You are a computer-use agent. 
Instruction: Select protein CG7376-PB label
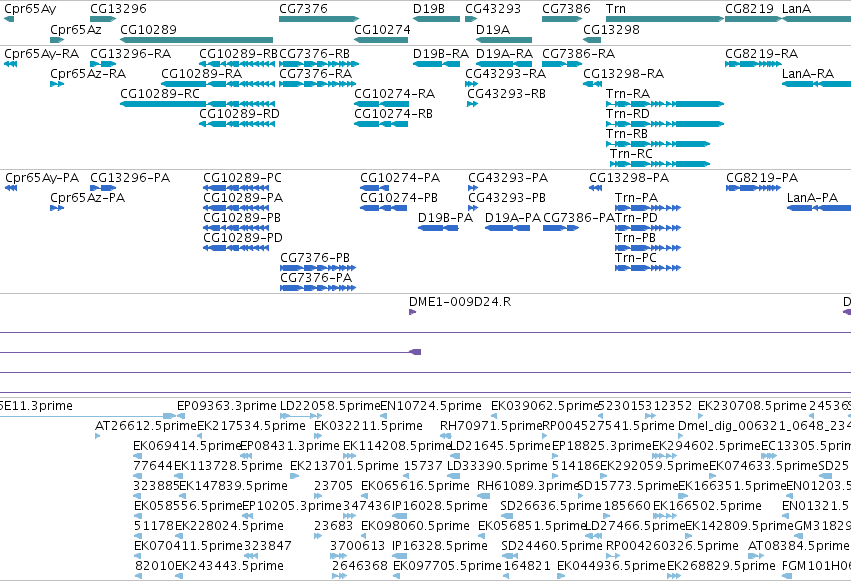click(315, 258)
